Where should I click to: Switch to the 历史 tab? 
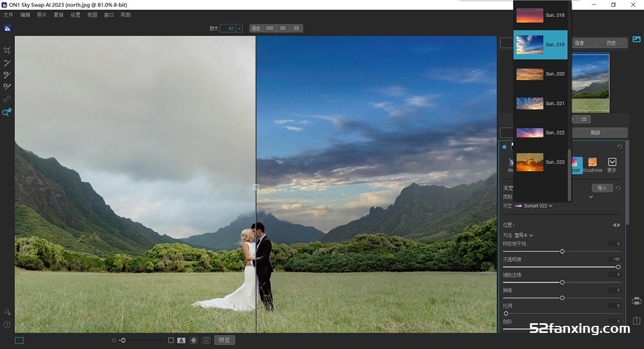[x=611, y=43]
